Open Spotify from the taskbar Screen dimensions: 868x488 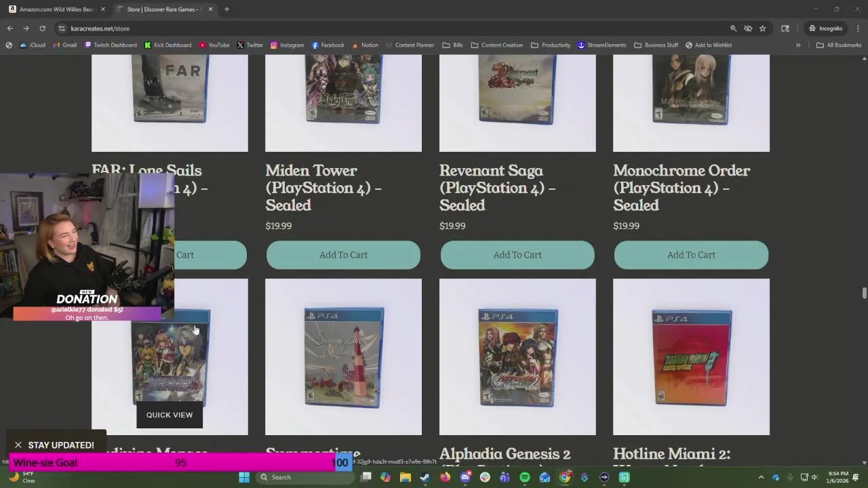click(x=525, y=477)
